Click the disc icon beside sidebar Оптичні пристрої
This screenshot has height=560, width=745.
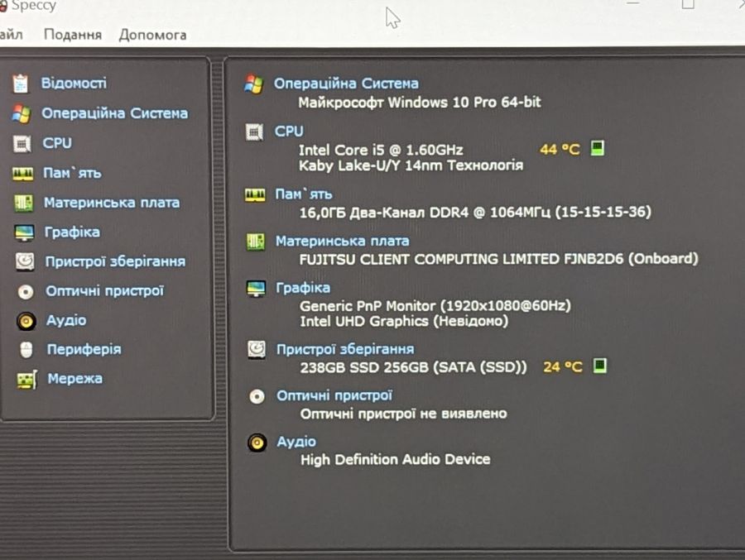pyautogui.click(x=26, y=292)
